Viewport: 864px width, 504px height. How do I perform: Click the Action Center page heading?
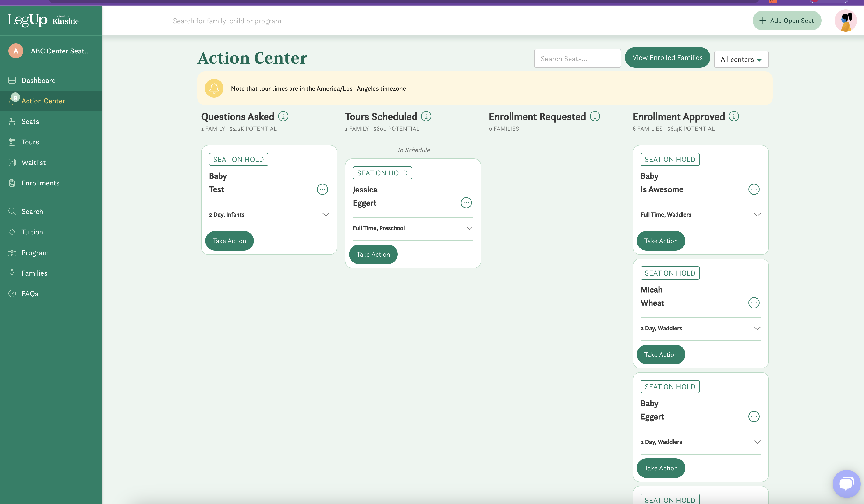[x=252, y=58]
